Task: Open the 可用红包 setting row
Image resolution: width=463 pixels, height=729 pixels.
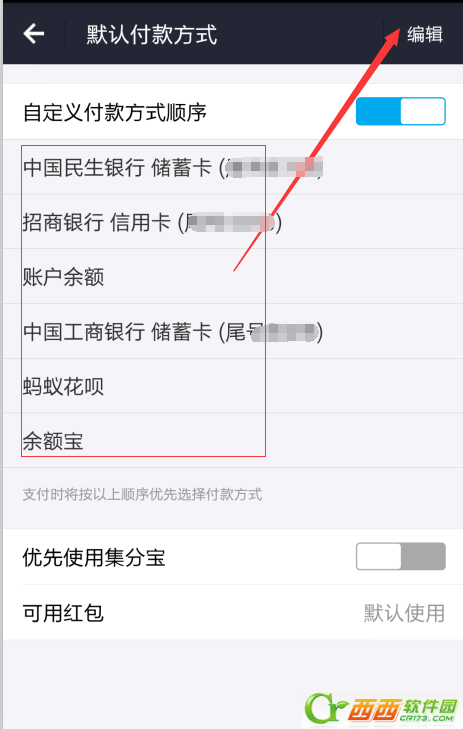Action: tap(233, 612)
